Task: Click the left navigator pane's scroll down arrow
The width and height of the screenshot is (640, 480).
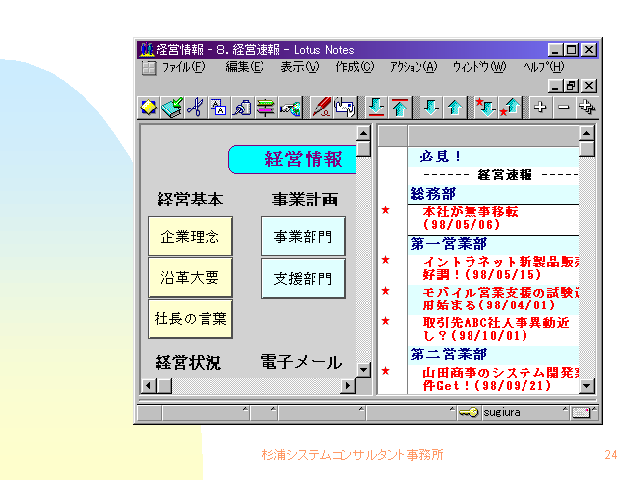Action: click(364, 370)
